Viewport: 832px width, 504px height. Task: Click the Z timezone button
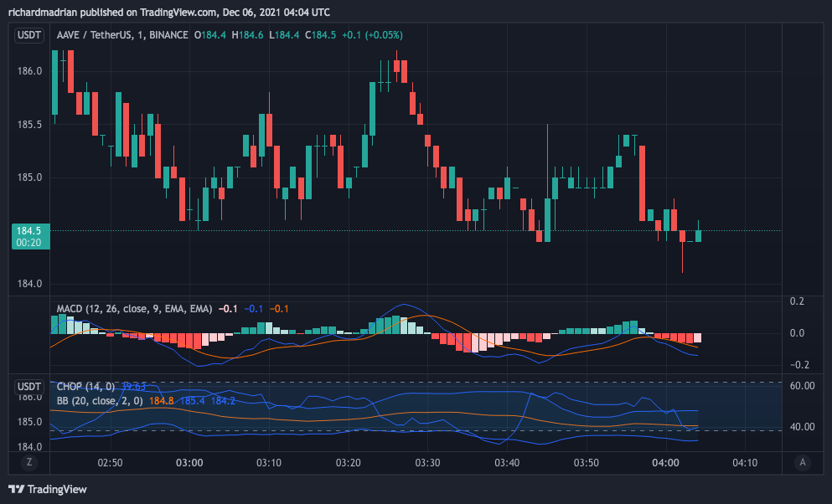[x=29, y=462]
